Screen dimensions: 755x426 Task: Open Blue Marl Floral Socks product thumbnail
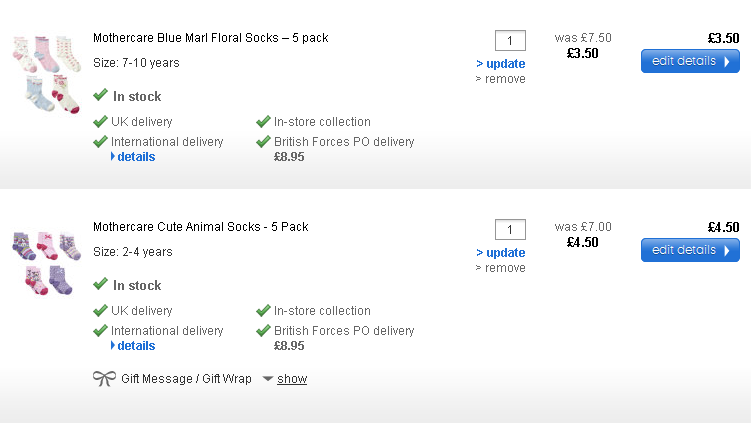(46, 74)
